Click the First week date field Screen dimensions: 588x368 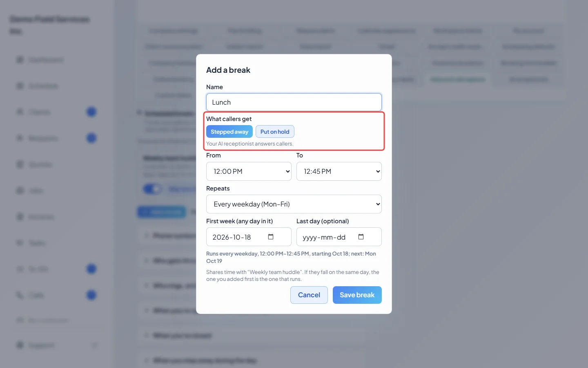(249, 237)
